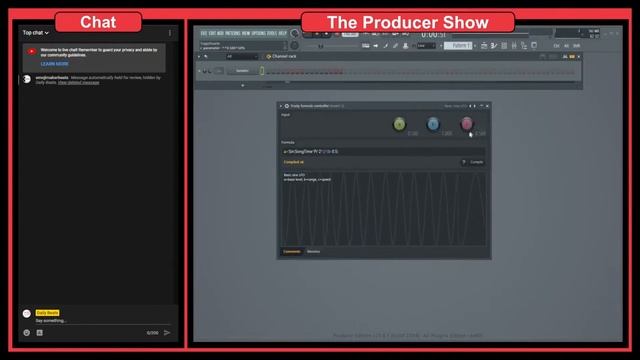Open the channel rack menu arrow
Image resolution: width=640 pixels, height=360 pixels.
point(199,57)
